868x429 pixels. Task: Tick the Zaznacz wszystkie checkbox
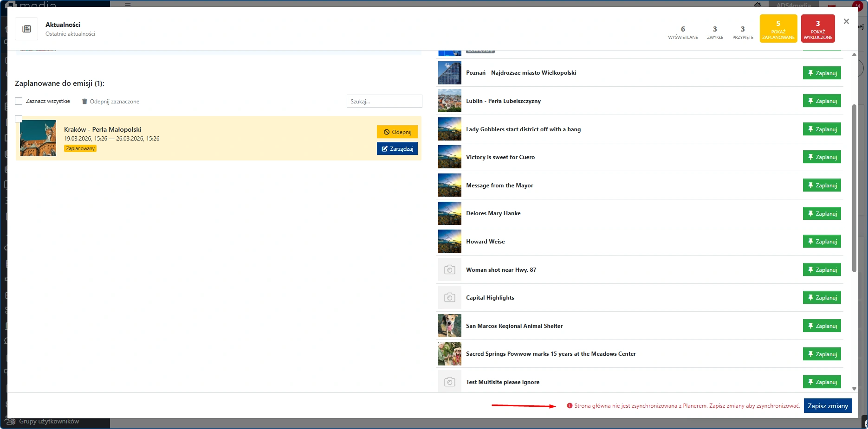click(x=19, y=101)
